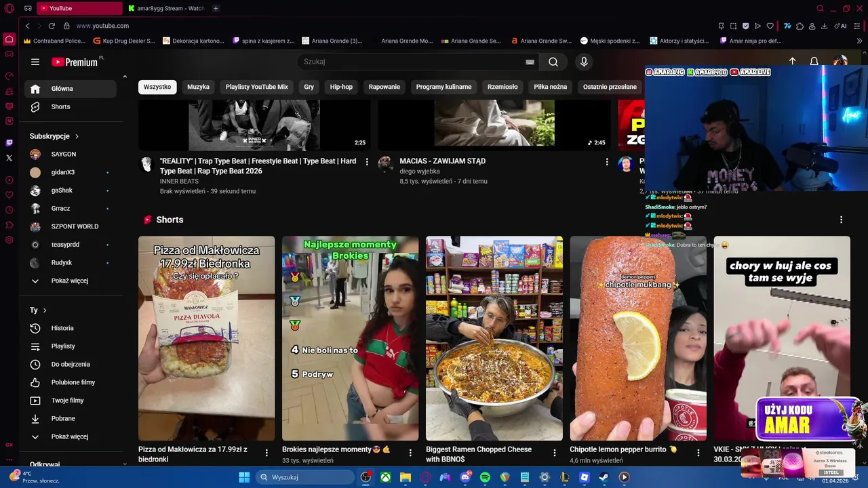Open the YouTube hamburger guide menu

pyautogui.click(x=35, y=62)
